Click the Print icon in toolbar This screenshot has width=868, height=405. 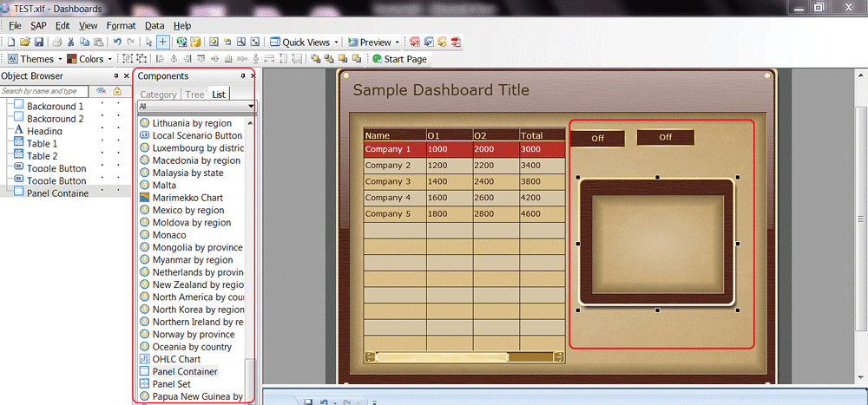[x=56, y=42]
